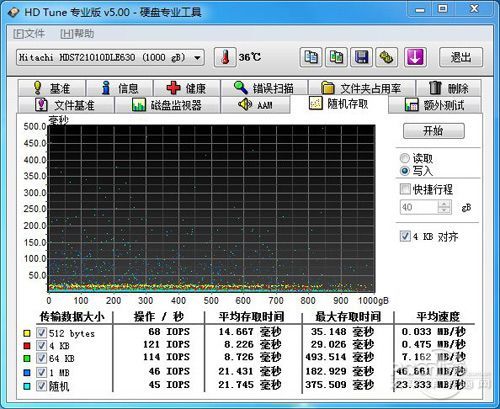The height and width of the screenshot is (409, 500).
Task: Toggle the 4 KB 对齐 checkbox
Action: pyautogui.click(x=405, y=236)
